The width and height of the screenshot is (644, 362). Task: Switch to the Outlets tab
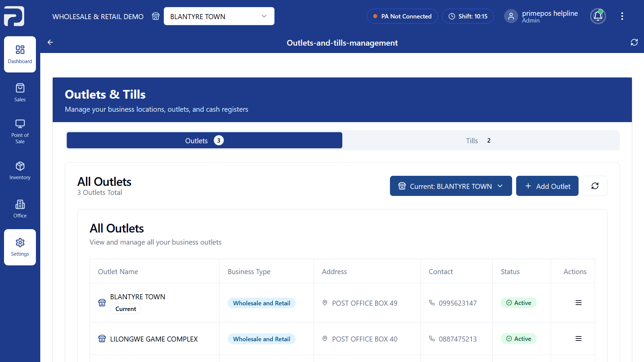[204, 140]
